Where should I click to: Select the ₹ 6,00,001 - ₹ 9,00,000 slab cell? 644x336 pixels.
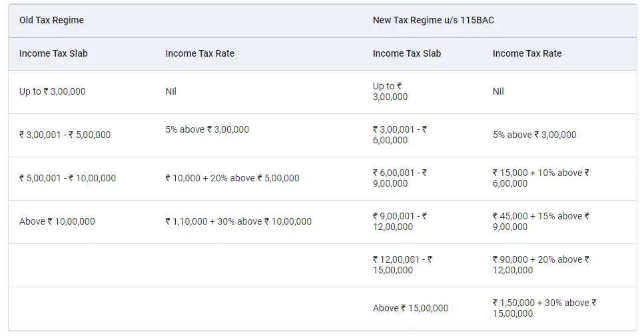click(x=400, y=178)
